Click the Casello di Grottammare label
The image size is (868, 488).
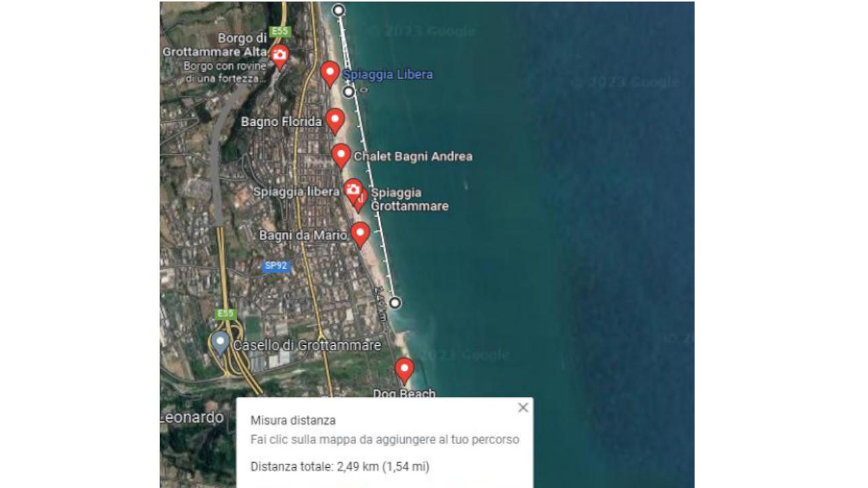[x=307, y=346]
